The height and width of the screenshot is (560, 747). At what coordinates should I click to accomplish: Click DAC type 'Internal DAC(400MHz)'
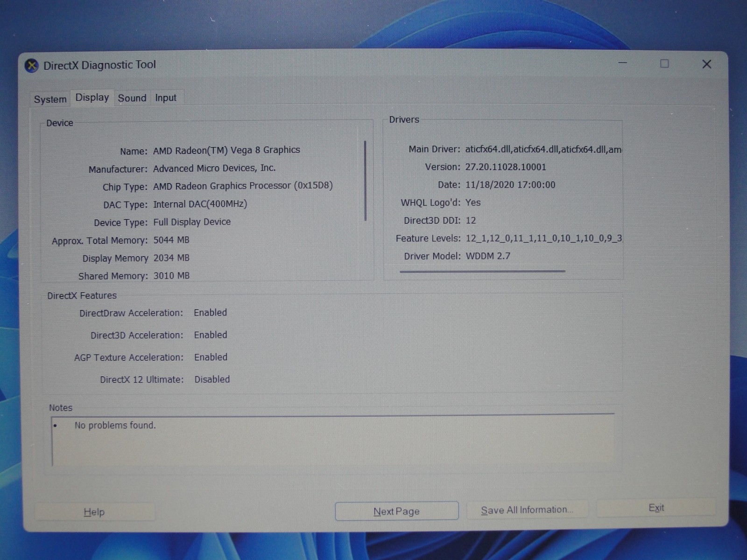click(200, 204)
